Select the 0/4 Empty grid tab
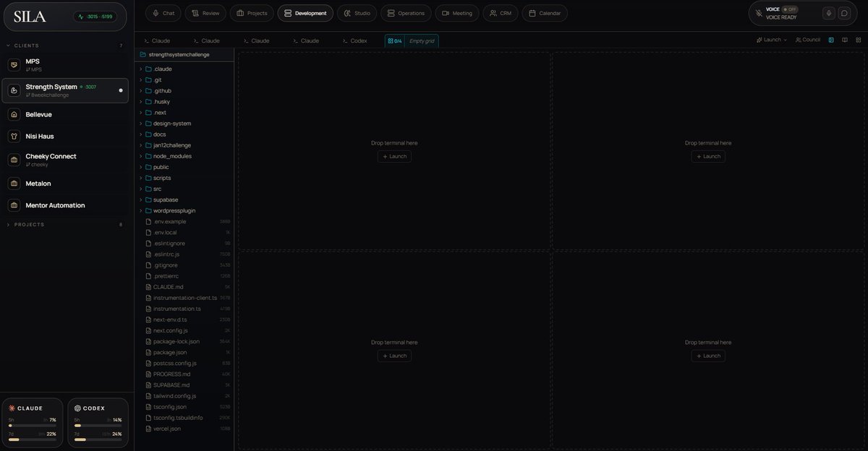Image resolution: width=868 pixels, height=451 pixels. coord(412,40)
